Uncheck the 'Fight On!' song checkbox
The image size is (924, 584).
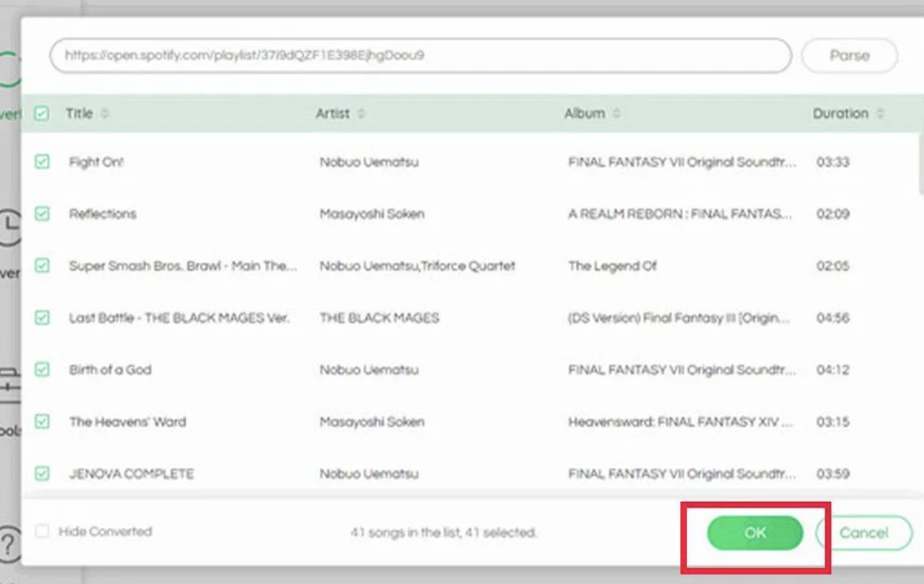pos(42,161)
